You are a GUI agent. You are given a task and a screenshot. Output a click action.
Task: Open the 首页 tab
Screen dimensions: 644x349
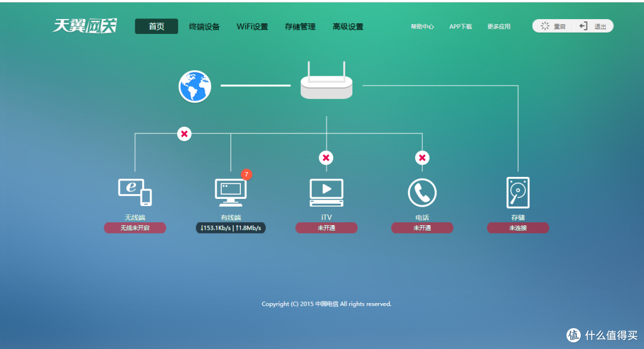[x=156, y=26]
